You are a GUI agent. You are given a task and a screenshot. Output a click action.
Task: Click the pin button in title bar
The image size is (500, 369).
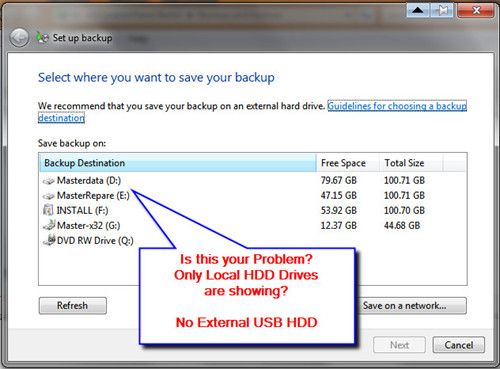point(443,11)
